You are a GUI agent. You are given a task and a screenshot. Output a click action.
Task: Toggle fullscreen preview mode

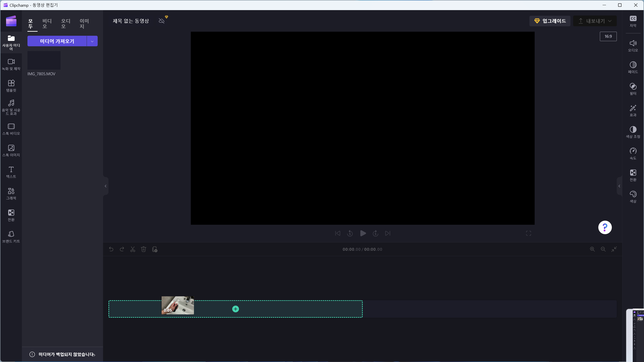(x=528, y=233)
